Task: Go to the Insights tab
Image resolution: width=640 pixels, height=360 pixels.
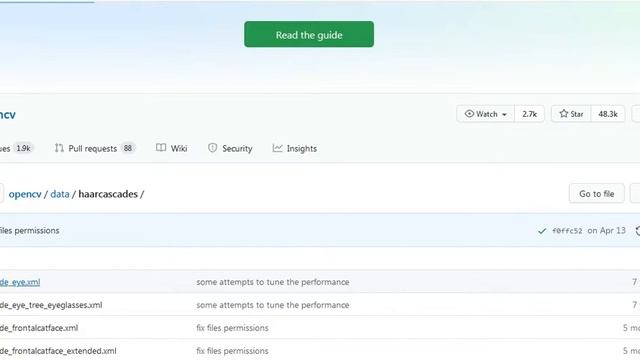Action: coord(295,149)
